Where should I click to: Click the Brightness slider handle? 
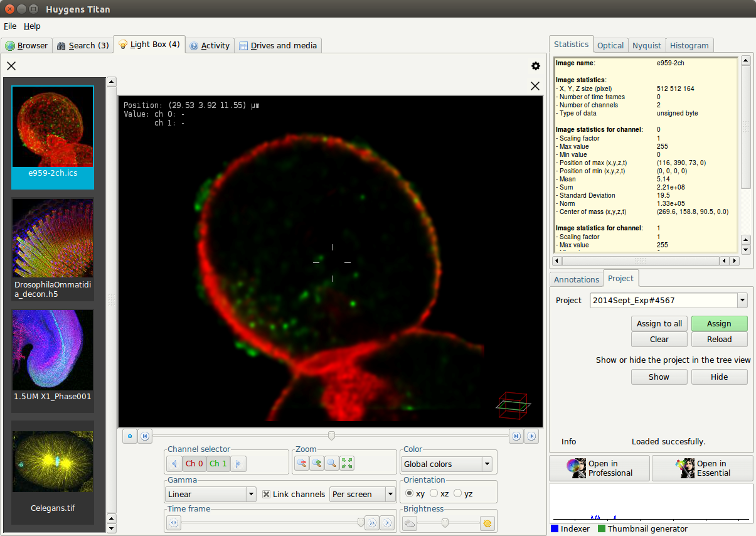(x=445, y=523)
